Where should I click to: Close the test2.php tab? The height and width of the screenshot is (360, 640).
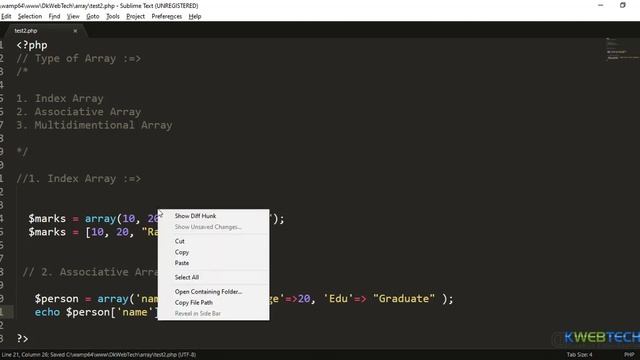(x=75, y=31)
